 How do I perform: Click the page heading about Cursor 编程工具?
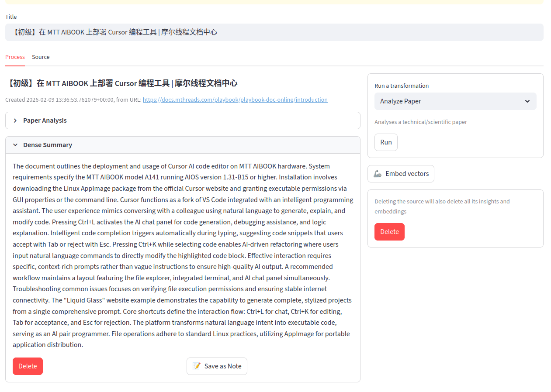click(x=121, y=83)
